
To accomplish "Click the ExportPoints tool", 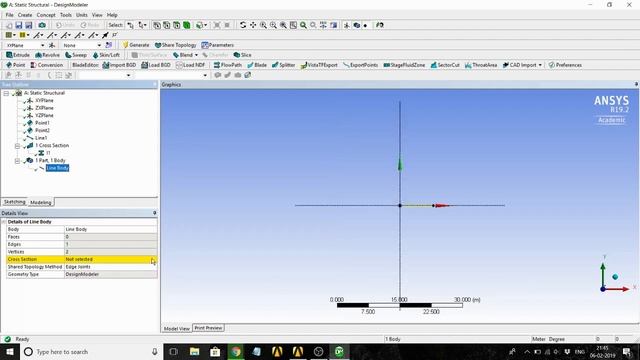I will point(360,65).
